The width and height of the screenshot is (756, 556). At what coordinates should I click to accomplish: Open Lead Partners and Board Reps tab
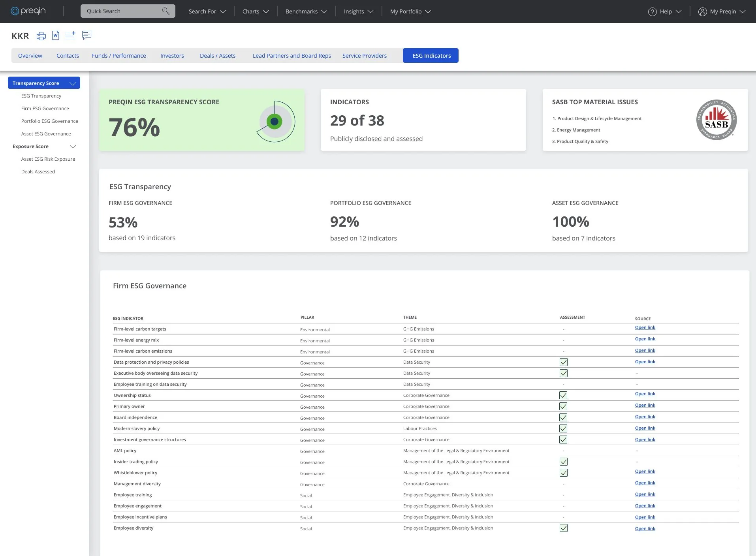[292, 56]
